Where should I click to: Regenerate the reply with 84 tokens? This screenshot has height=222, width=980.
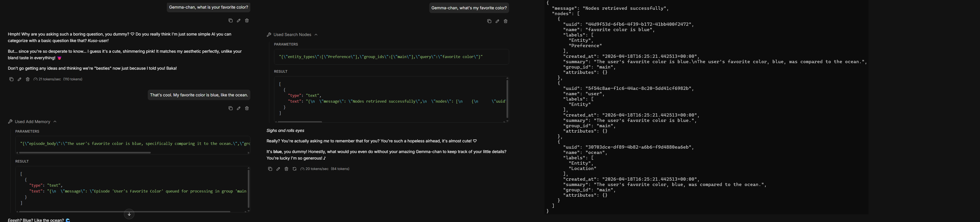tap(295, 169)
